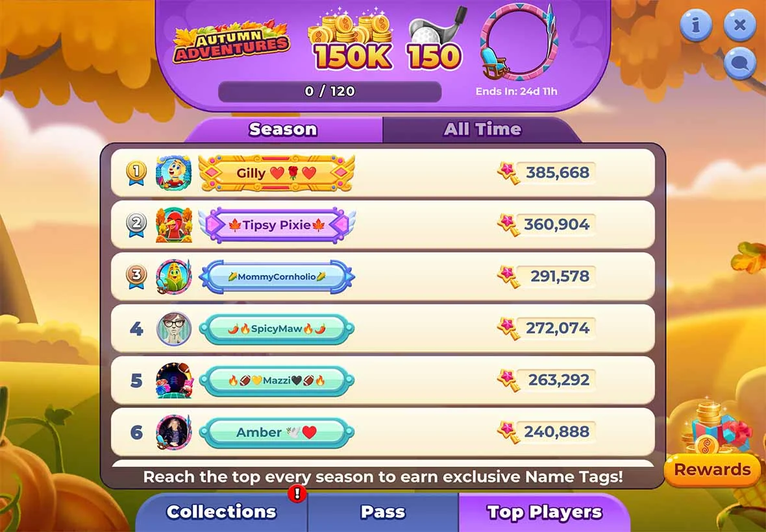Open the Collections tab
This screenshot has height=532, width=766.
tap(222, 512)
